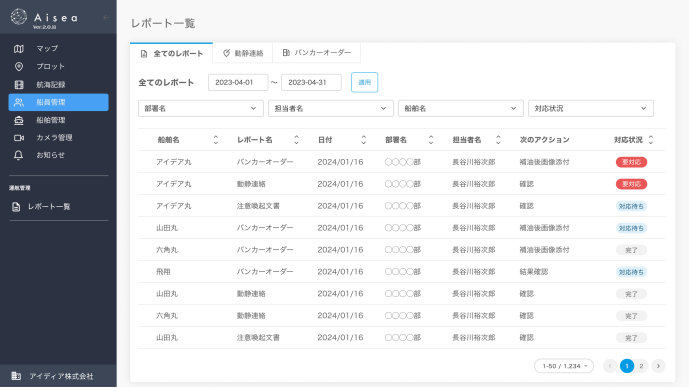Click 補油後画像添付 in 六角丸 row
The height and width of the screenshot is (391, 689).
[x=544, y=250]
